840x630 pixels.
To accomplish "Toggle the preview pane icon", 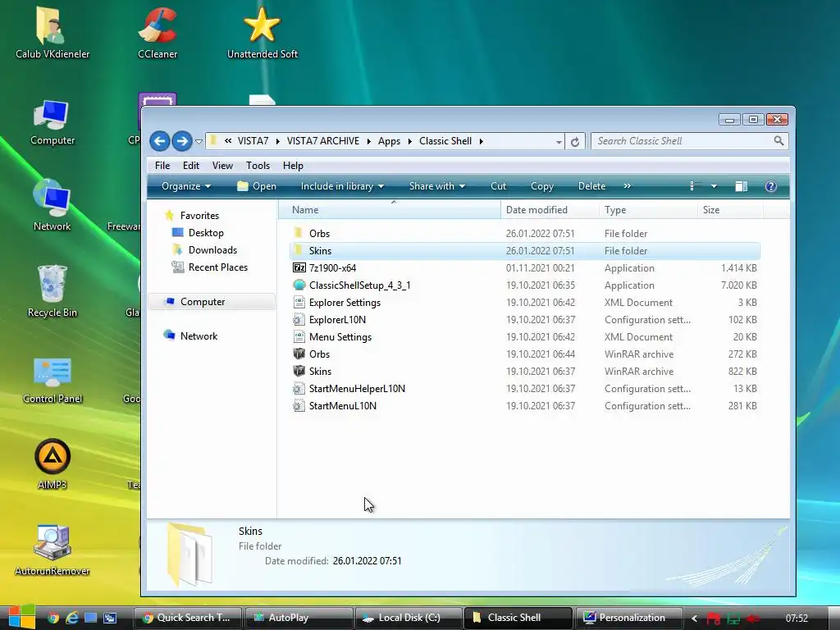I will 742,186.
